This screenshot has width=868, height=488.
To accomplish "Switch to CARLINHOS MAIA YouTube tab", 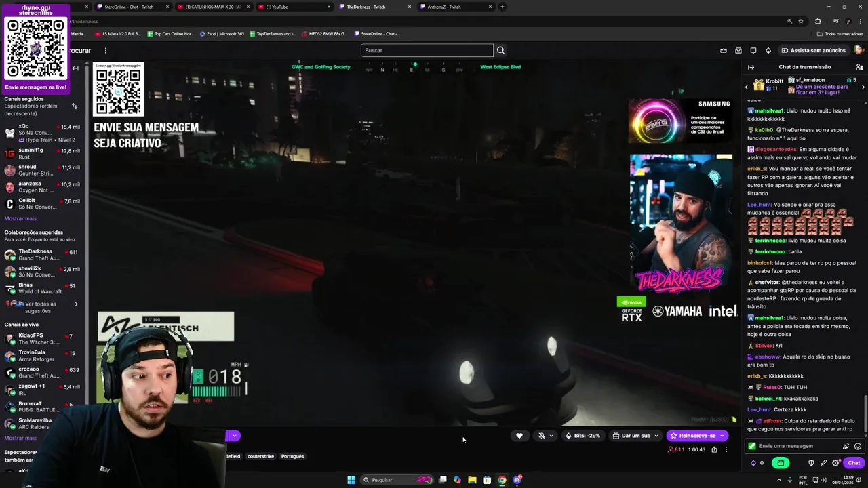I will [x=214, y=7].
